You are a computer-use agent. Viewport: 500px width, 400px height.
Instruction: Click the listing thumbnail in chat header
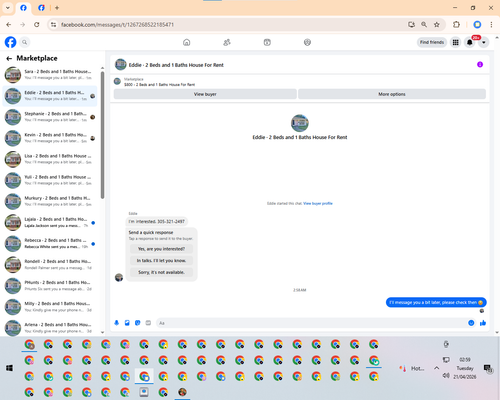pyautogui.click(x=121, y=65)
